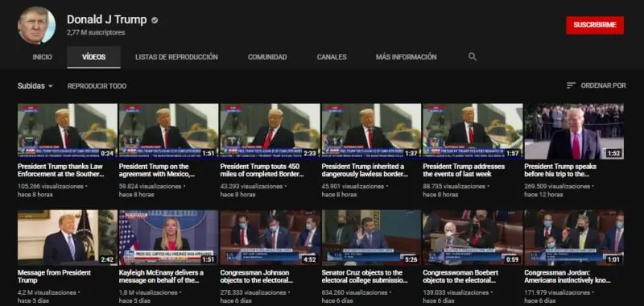Open title "Senator Cruz objects to the electoral college"
Viewport: 644px width, 306px height.
(365, 276)
